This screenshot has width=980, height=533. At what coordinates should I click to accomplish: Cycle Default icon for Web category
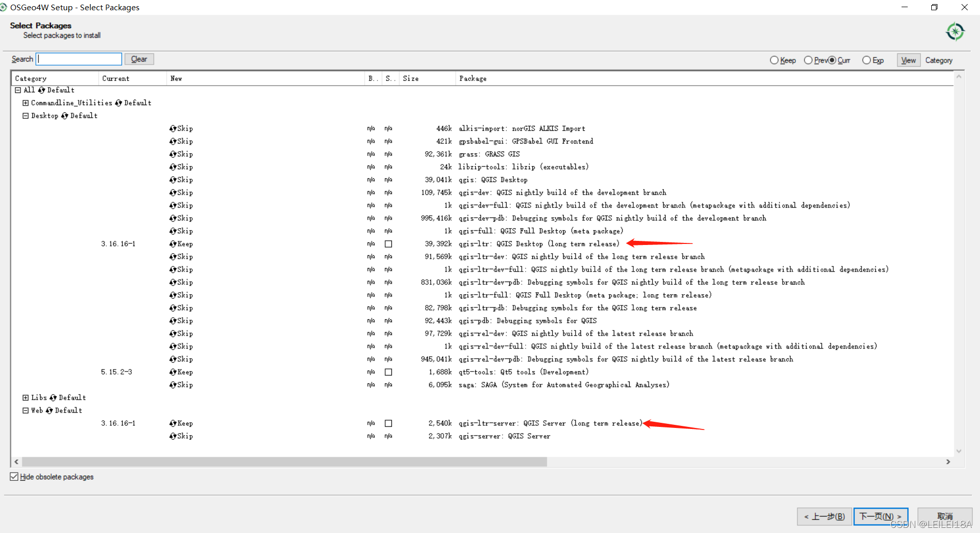pos(49,411)
